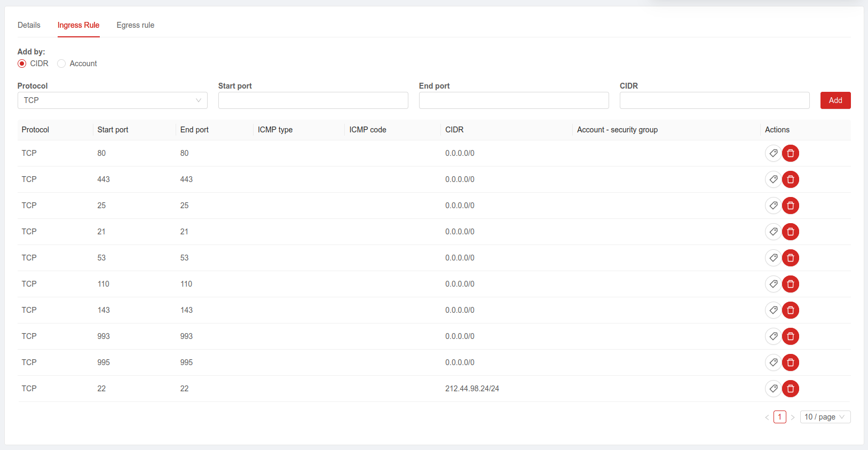Viewport: 868px width, 450px height.
Task: Delete the SSH rule for 212.44.98.24/24
Action: click(x=790, y=389)
